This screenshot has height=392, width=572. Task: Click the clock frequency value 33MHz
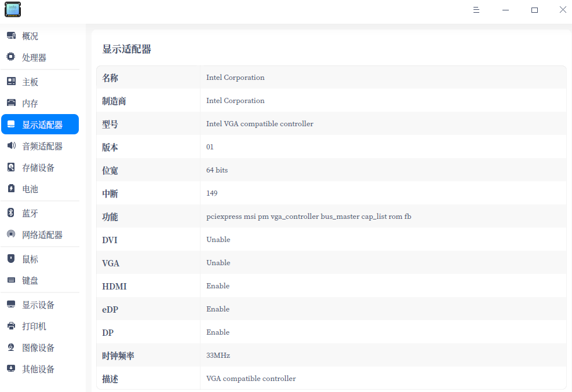click(218, 355)
